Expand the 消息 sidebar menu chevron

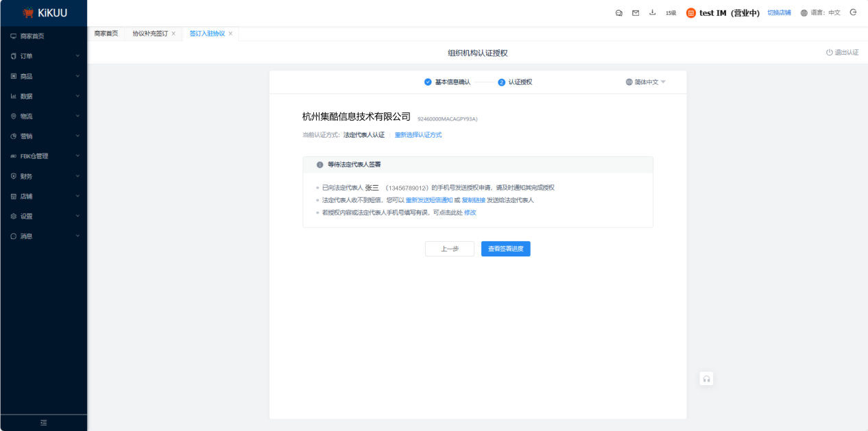[77, 236]
